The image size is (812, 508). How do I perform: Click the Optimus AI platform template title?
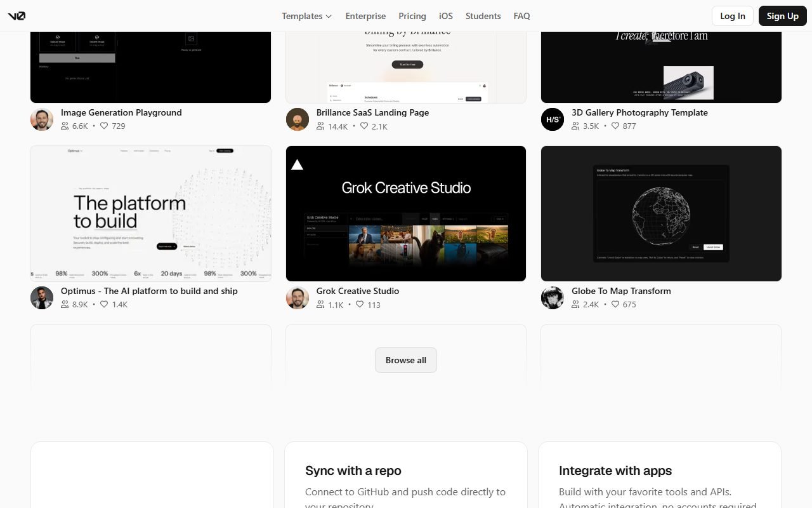tap(149, 291)
